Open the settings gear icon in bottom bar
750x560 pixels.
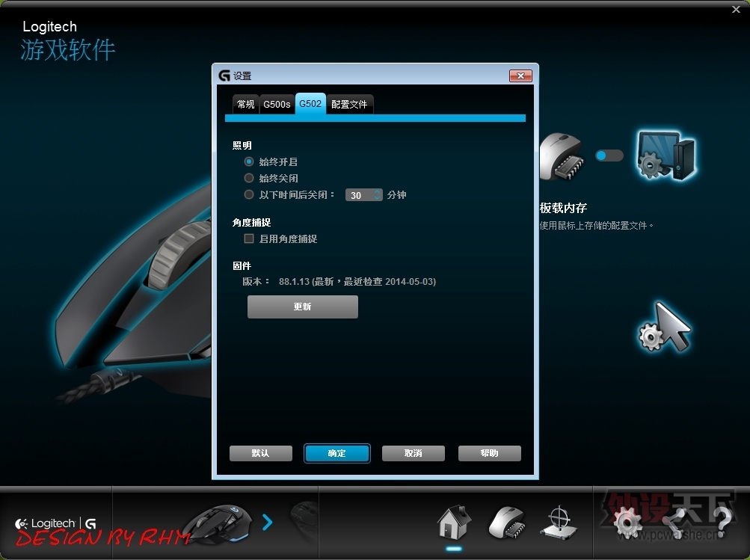628,522
